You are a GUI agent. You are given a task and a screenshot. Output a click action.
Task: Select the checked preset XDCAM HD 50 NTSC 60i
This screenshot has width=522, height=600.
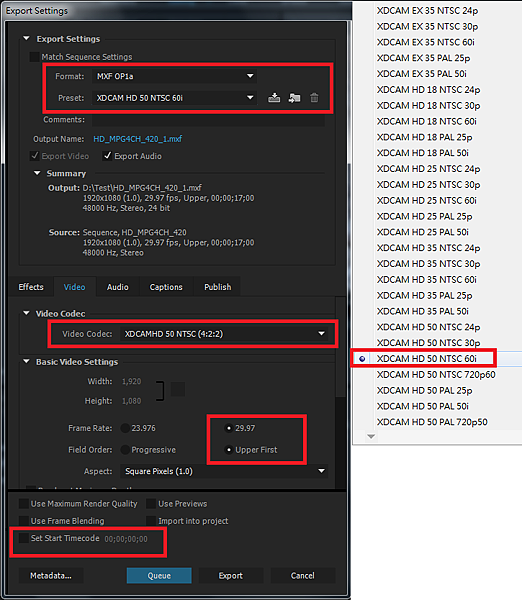coord(427,359)
